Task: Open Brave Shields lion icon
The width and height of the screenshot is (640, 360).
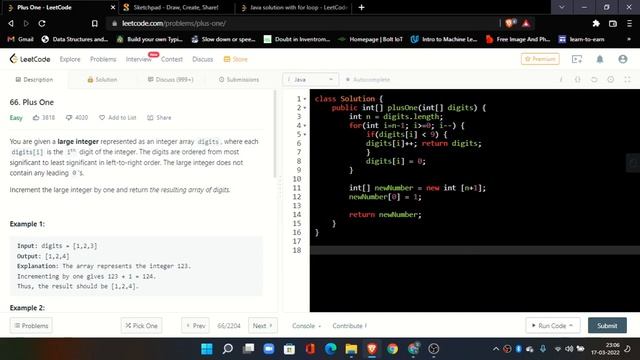Action: (510, 23)
